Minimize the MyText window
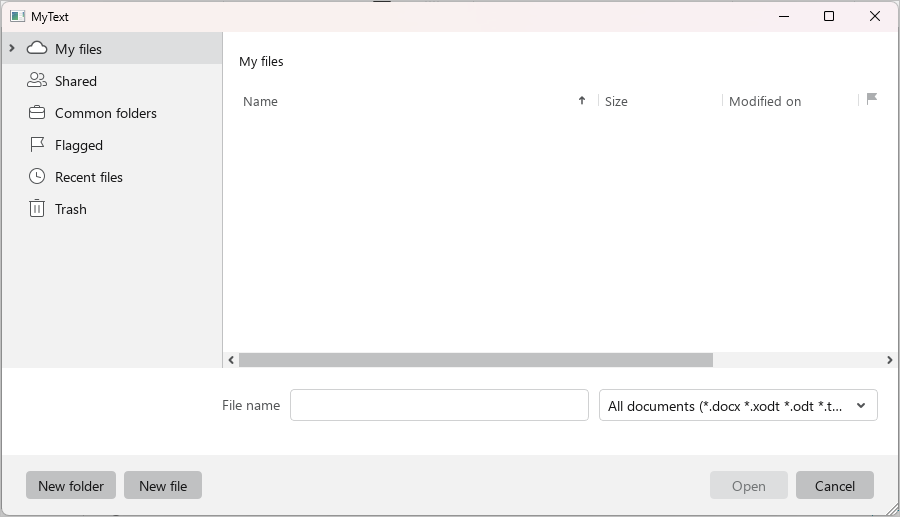This screenshot has width=900, height=517. pyautogui.click(x=783, y=16)
